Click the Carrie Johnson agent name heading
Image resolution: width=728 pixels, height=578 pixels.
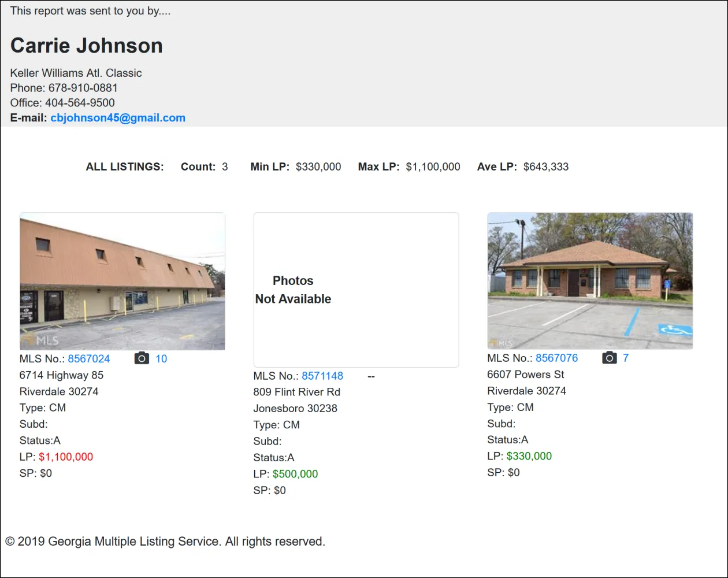coord(87,46)
